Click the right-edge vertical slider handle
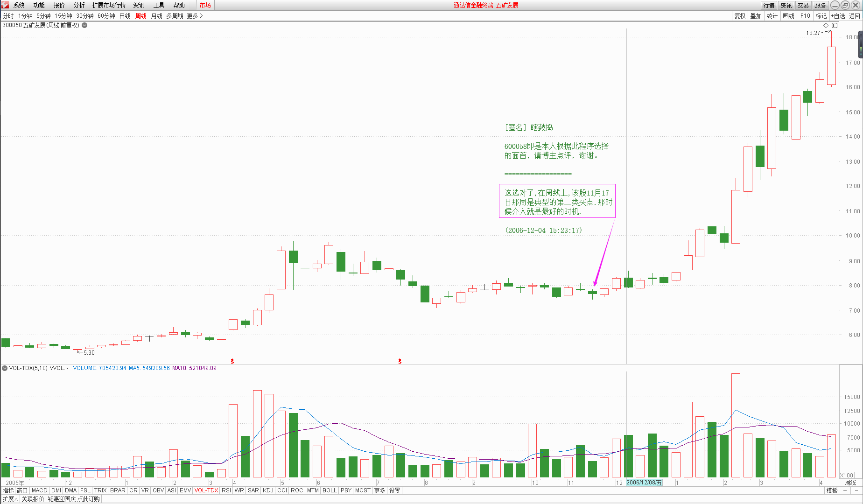 860,45
